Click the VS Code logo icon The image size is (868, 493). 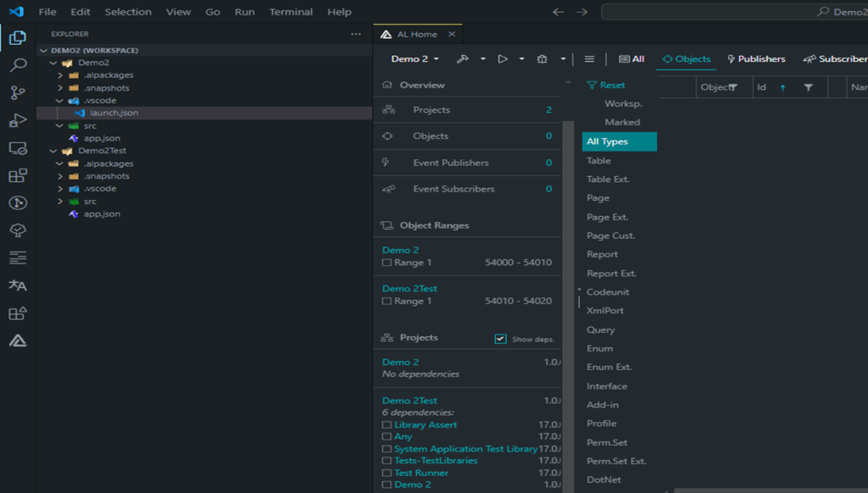17,11
